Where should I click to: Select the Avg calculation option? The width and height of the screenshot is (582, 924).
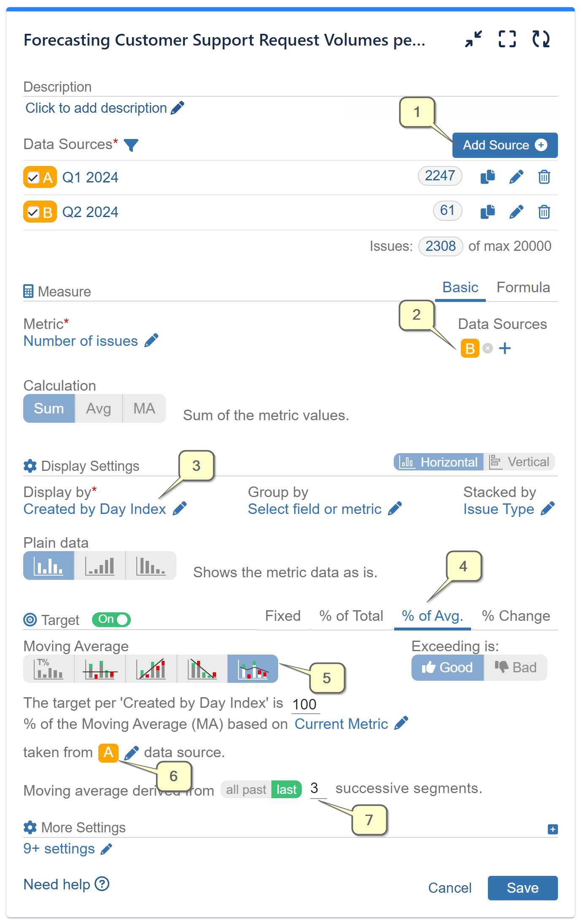pos(98,408)
